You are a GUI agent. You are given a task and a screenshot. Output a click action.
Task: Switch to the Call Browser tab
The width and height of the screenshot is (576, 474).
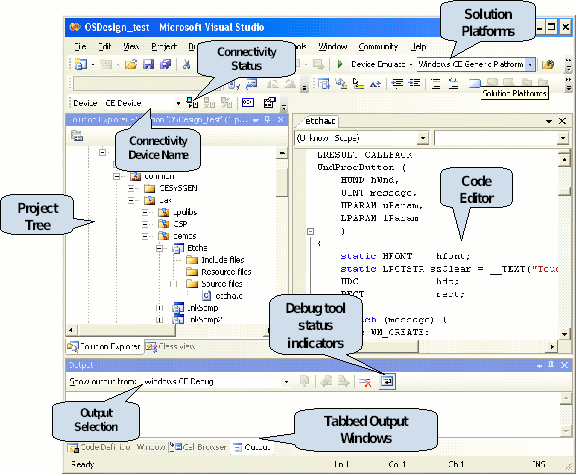[198, 447]
